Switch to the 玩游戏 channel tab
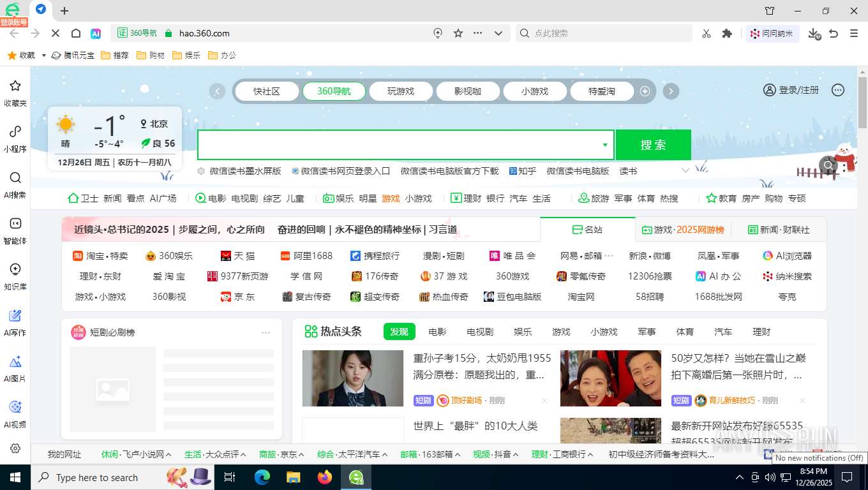This screenshot has width=868, height=490. [401, 91]
